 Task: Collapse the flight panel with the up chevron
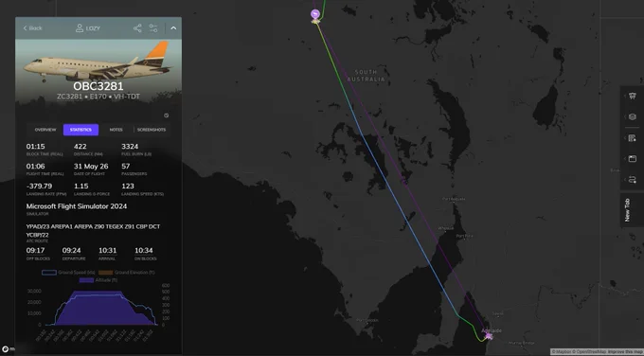coord(173,27)
